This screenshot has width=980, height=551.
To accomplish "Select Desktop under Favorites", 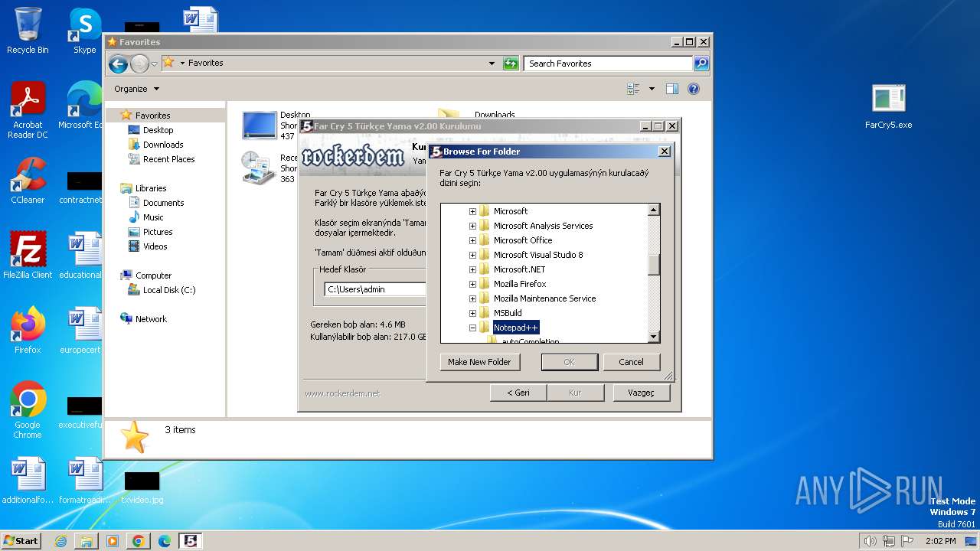I will [158, 130].
